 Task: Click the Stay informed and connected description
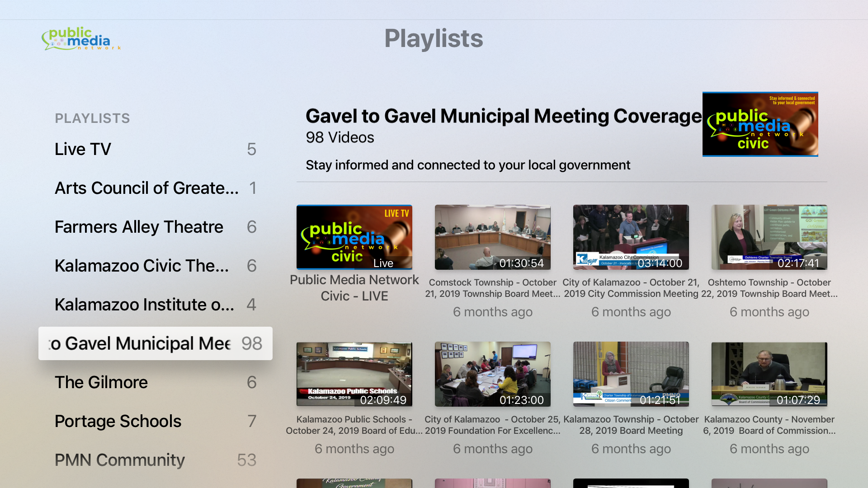[x=468, y=165]
